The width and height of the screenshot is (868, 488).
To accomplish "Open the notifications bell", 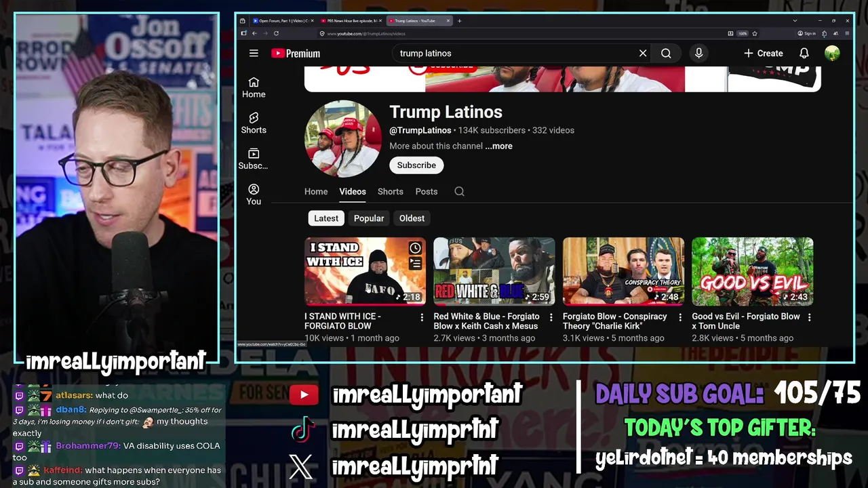I will 804,53.
